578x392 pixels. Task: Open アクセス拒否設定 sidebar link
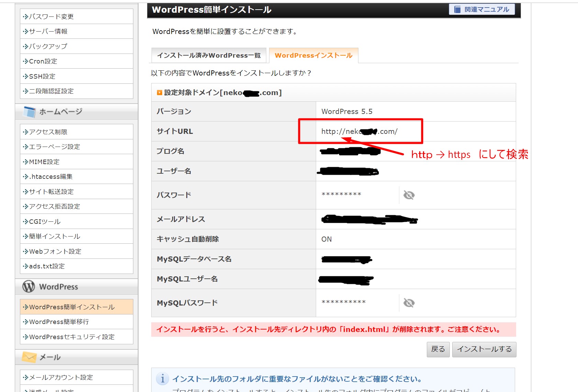click(x=77, y=206)
